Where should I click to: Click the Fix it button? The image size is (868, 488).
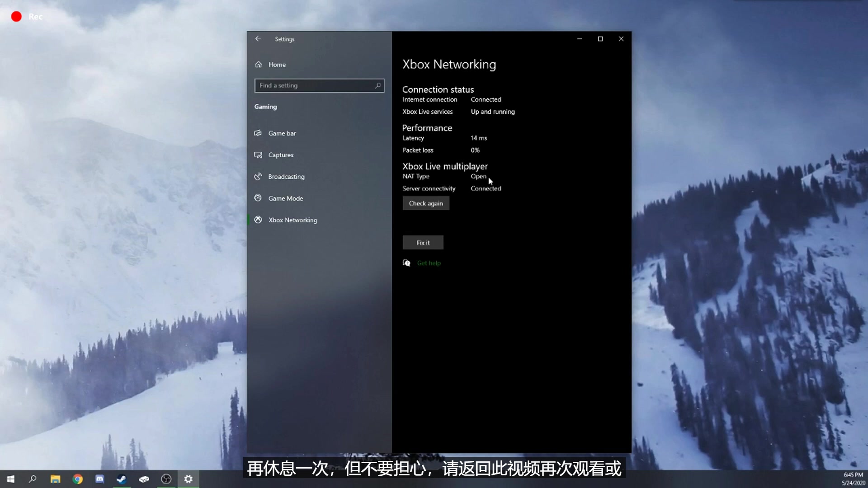pos(423,243)
